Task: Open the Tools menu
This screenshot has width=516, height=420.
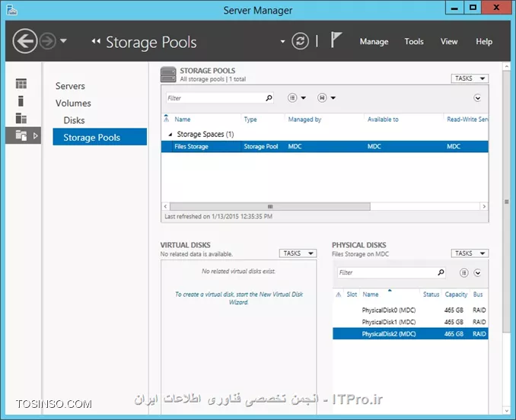Action: point(414,41)
